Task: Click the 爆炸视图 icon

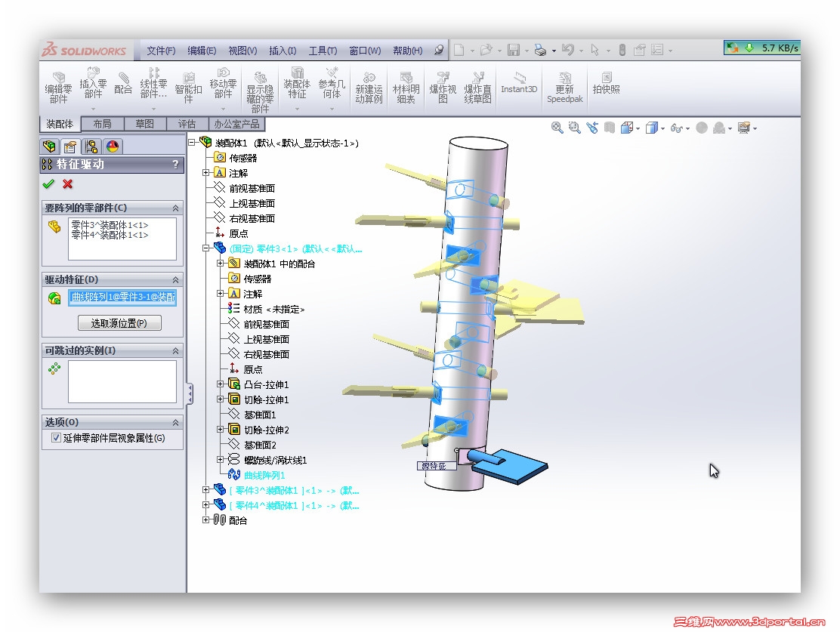Action: (x=443, y=88)
